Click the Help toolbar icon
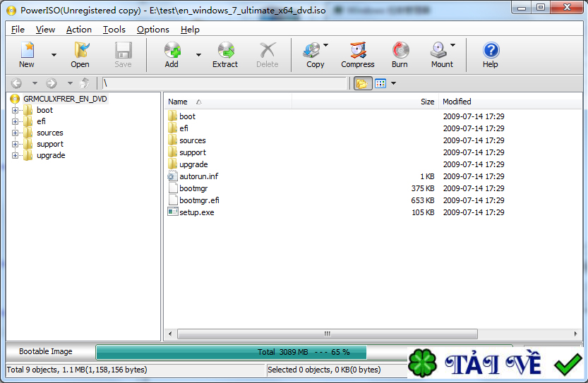The image size is (588, 383). [x=491, y=50]
